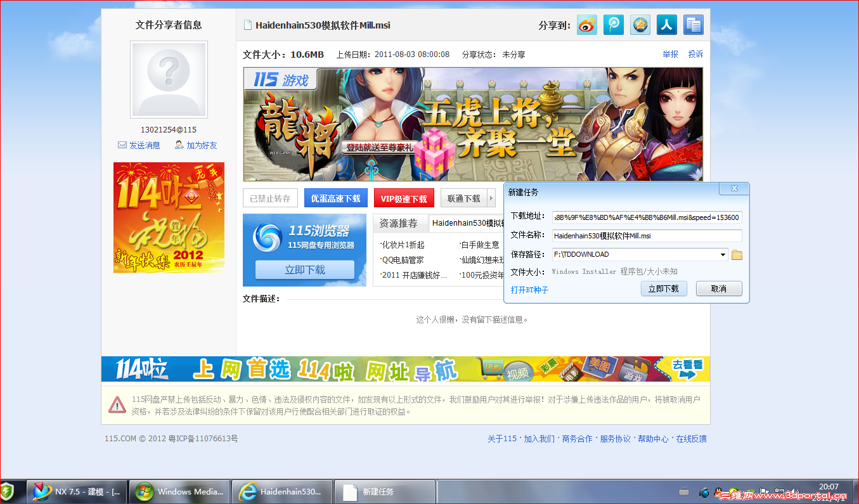
Task: Click the green shield taskbar icon
Action: click(x=7, y=491)
